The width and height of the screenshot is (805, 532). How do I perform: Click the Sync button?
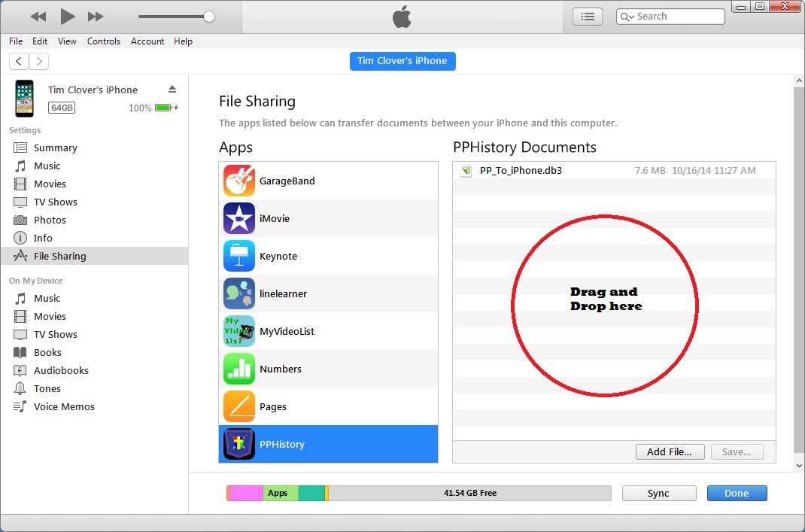coord(659,494)
